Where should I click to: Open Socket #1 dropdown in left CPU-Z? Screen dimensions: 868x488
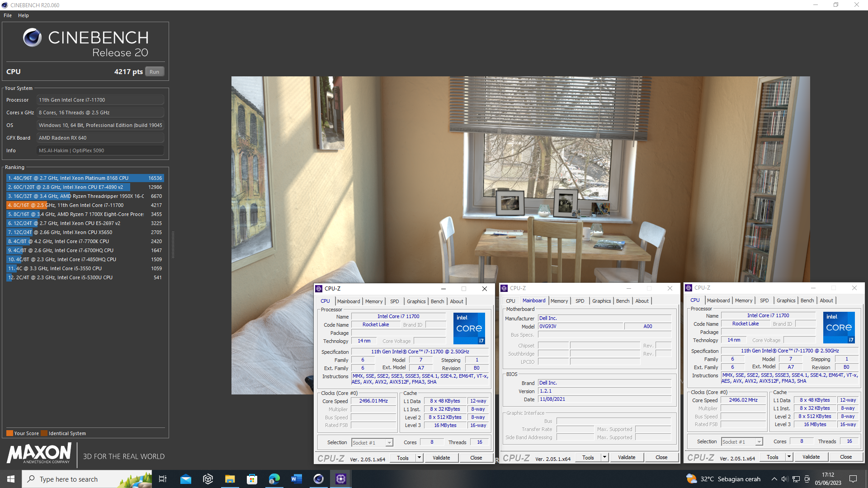pyautogui.click(x=373, y=443)
